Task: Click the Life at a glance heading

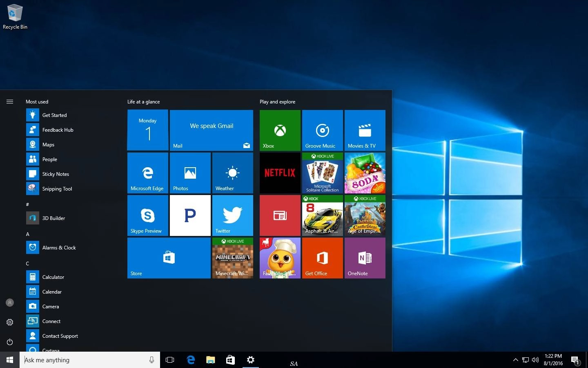Action: (x=143, y=102)
